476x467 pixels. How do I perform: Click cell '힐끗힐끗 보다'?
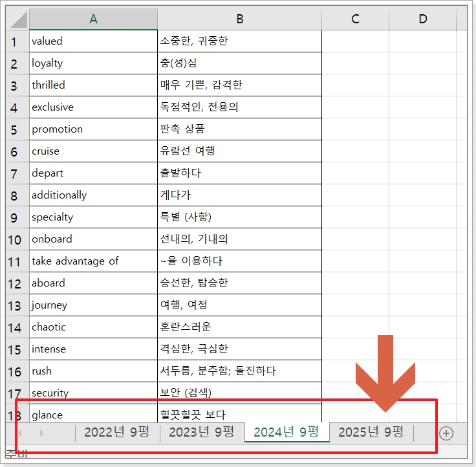pos(239,413)
